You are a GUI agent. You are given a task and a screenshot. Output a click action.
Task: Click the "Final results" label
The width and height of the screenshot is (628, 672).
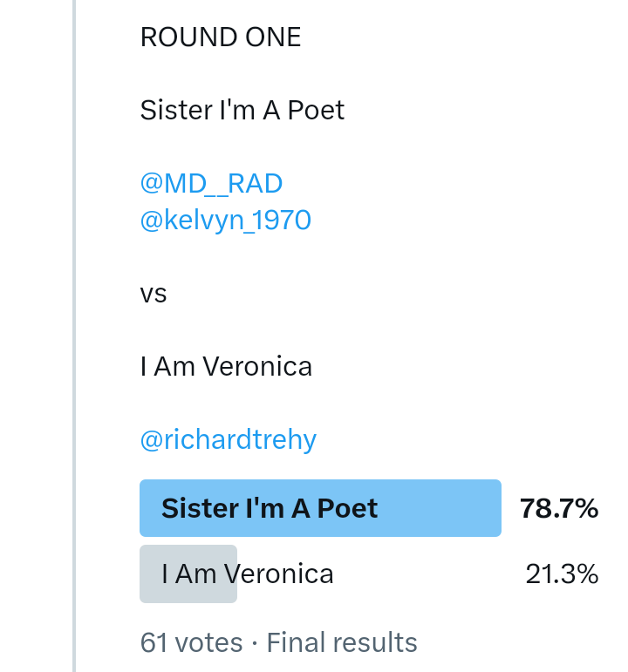coord(342,643)
